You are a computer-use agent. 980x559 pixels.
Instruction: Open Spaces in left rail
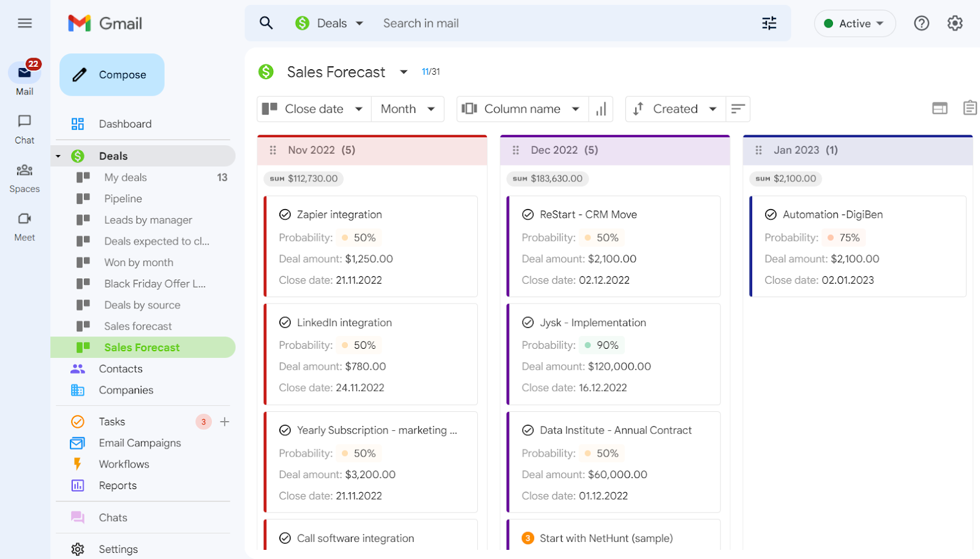24,178
